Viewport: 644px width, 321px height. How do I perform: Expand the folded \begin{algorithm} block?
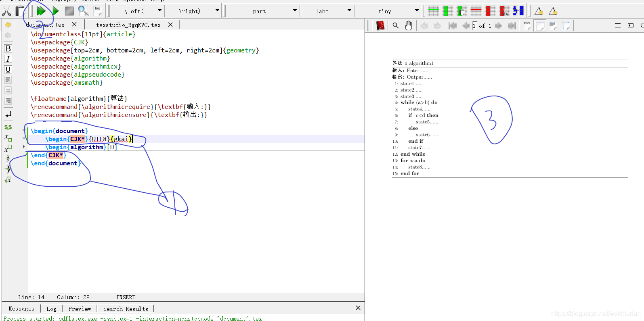24,147
